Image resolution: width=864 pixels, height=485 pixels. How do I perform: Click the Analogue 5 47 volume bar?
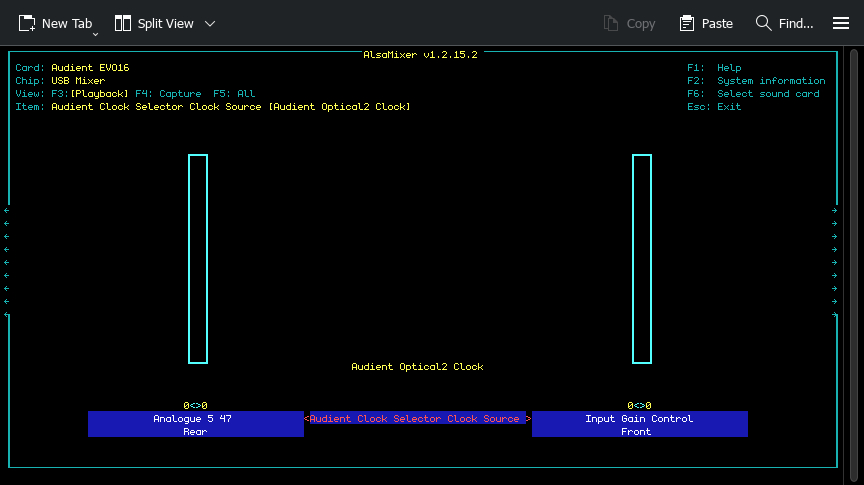[198, 259]
